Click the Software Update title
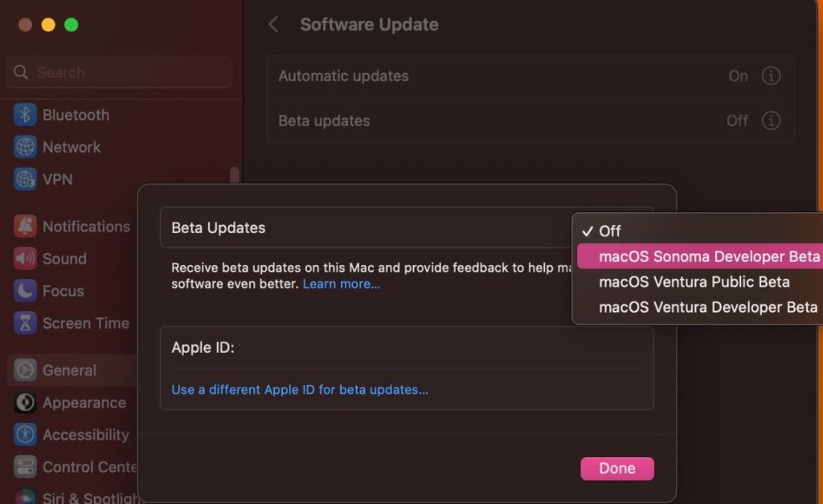 [370, 25]
